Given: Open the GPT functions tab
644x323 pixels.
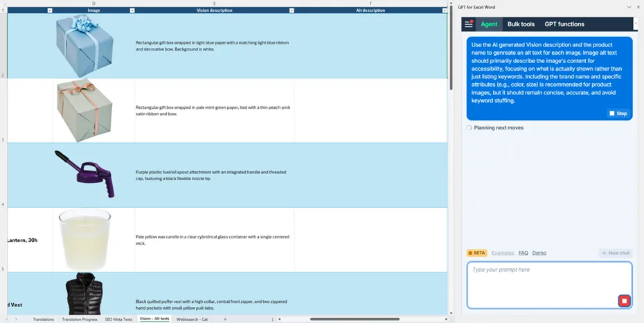Looking at the screenshot, I should tap(564, 24).
